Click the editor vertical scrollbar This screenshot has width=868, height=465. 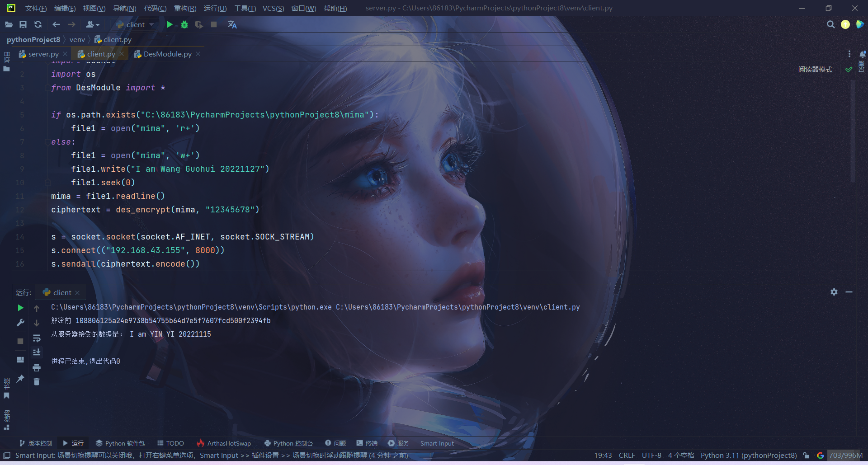tap(853, 131)
